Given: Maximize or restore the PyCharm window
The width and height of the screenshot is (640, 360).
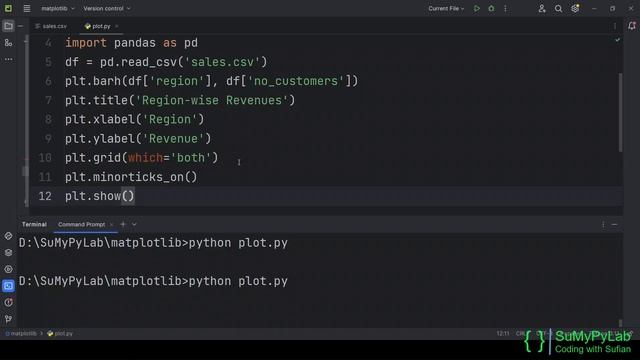Looking at the screenshot, I should (x=612, y=8).
